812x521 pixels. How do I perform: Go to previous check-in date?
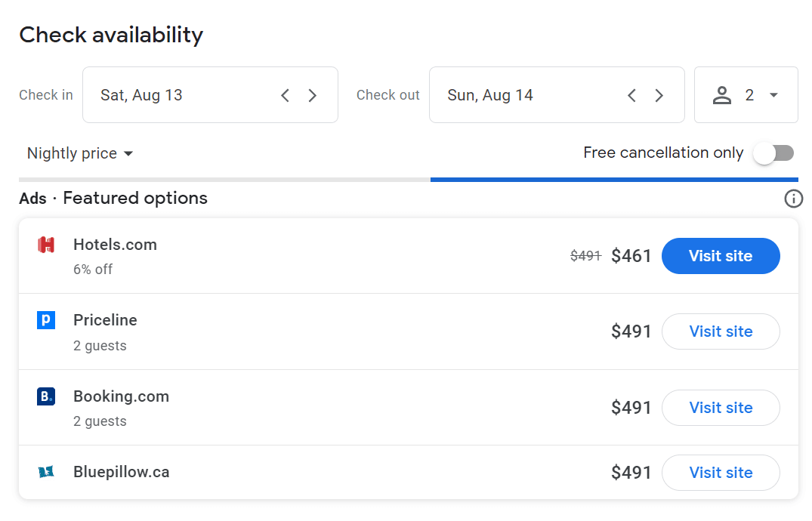[285, 95]
